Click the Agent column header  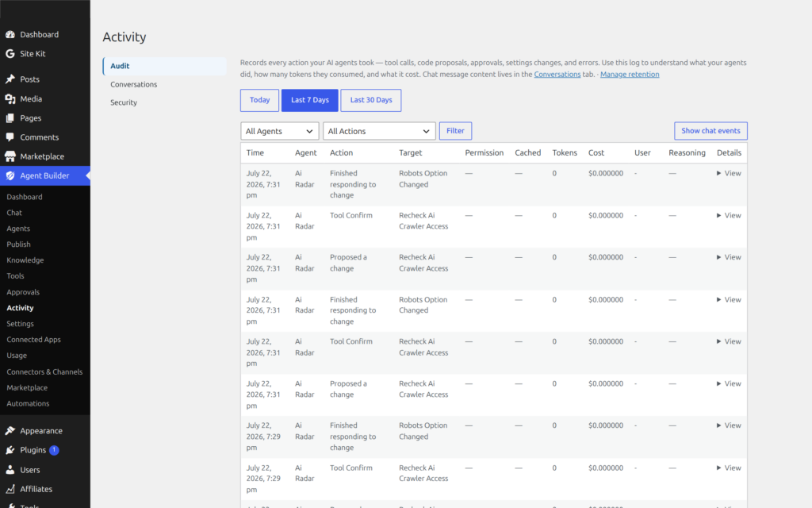coord(305,153)
